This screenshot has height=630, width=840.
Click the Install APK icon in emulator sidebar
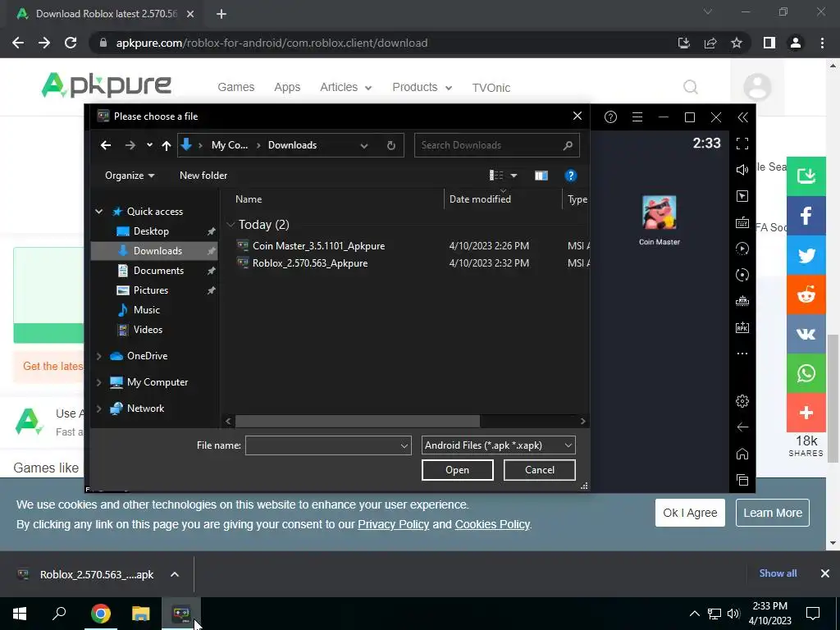[742, 327]
